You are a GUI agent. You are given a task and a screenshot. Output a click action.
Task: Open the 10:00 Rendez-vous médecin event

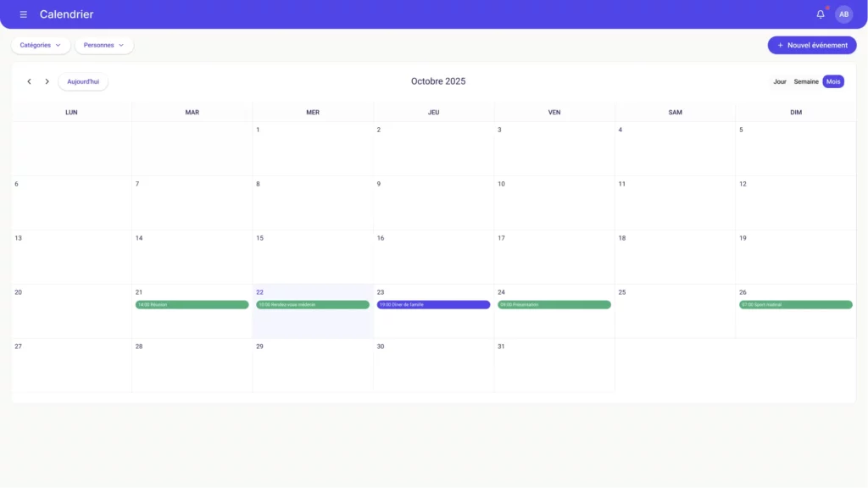[x=313, y=305]
